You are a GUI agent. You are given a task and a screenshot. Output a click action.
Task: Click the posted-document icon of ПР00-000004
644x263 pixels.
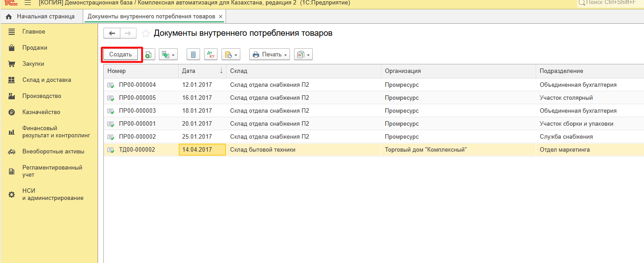tap(111, 85)
